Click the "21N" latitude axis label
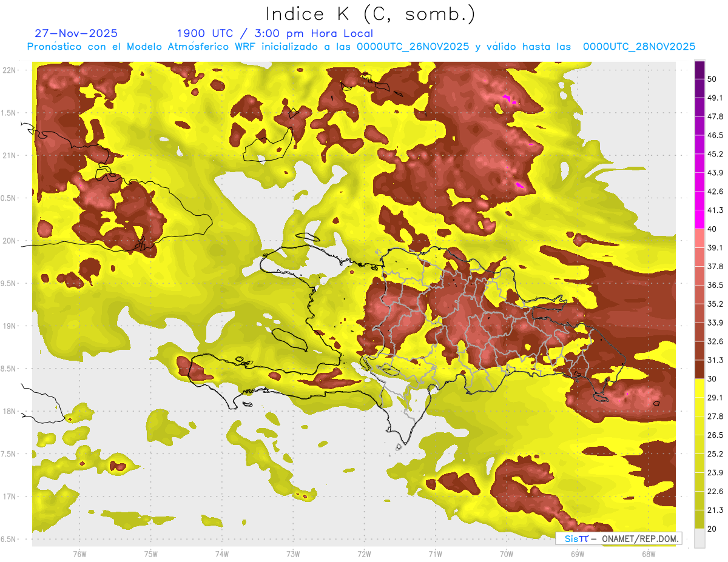This screenshot has width=728, height=562. point(9,156)
